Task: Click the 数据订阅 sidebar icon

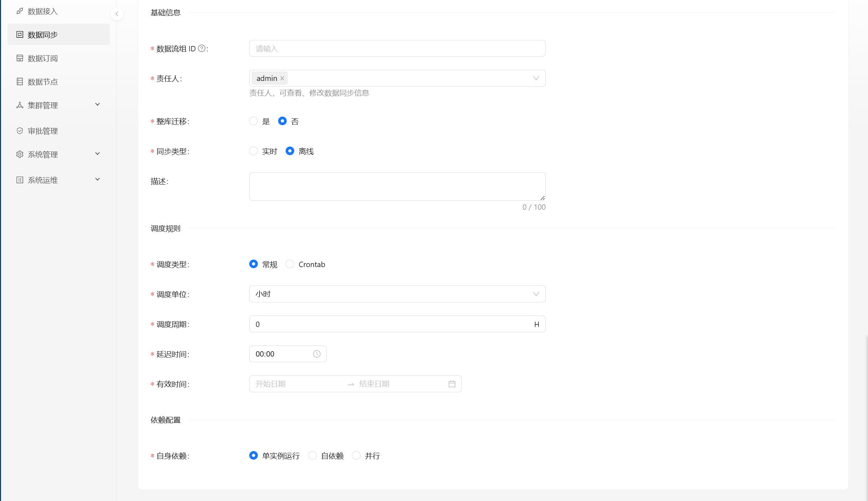Action: coord(20,58)
